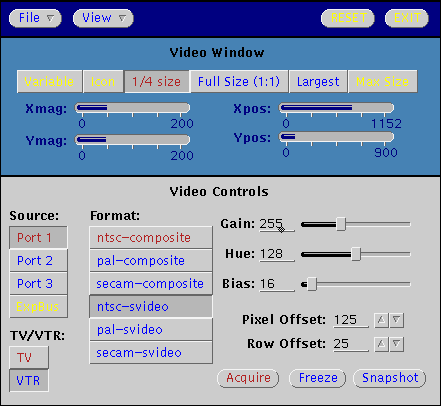Open the File menu
Viewport: 441px width, 406px height.
tap(35, 18)
